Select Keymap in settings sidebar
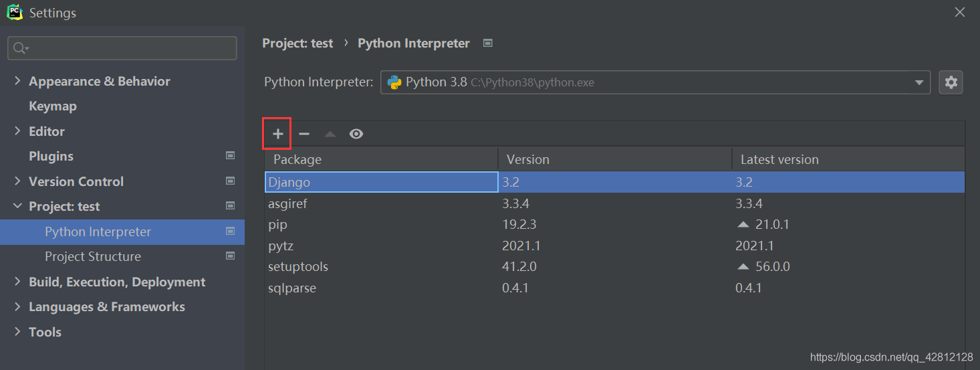The width and height of the screenshot is (980, 370). [53, 106]
